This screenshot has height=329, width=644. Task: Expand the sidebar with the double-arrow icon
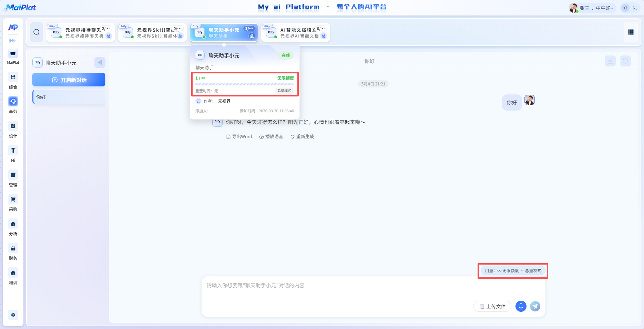coord(13,41)
